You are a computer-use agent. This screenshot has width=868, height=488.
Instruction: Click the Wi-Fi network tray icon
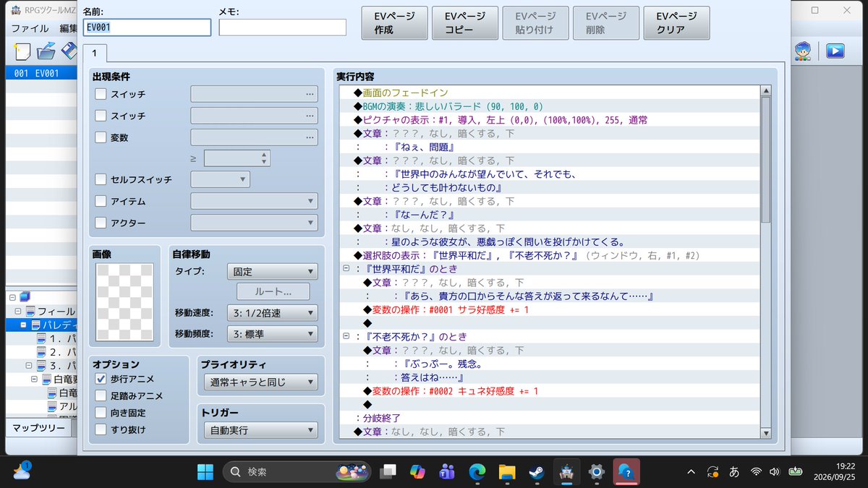point(756,471)
